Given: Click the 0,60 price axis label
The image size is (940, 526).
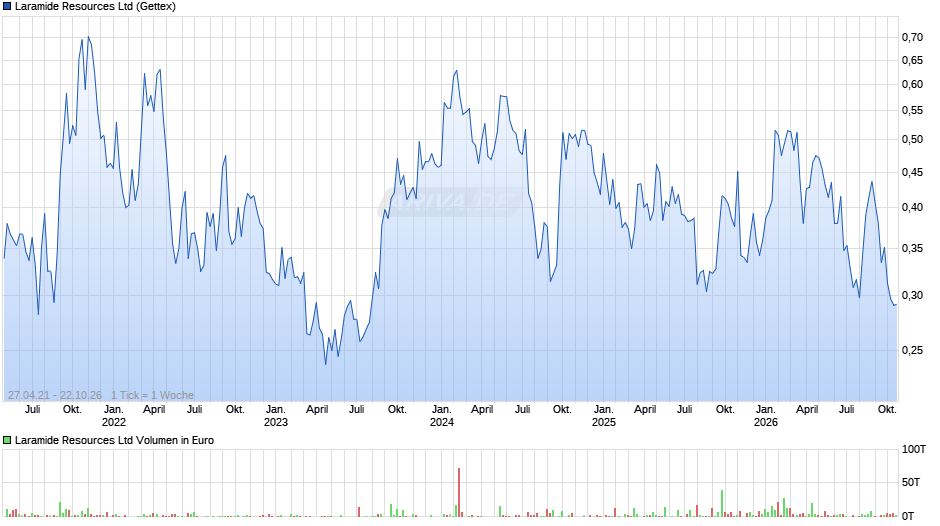Looking at the screenshot, I should coord(912,85).
